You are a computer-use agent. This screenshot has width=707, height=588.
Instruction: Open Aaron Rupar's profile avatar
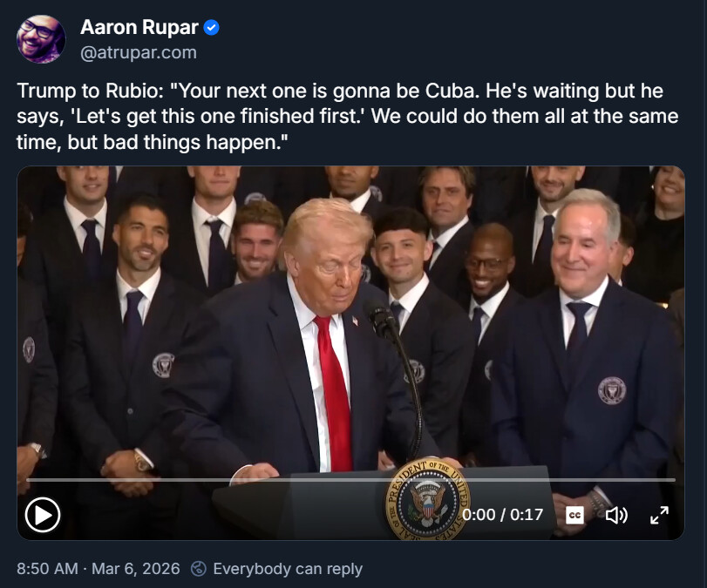[41, 39]
